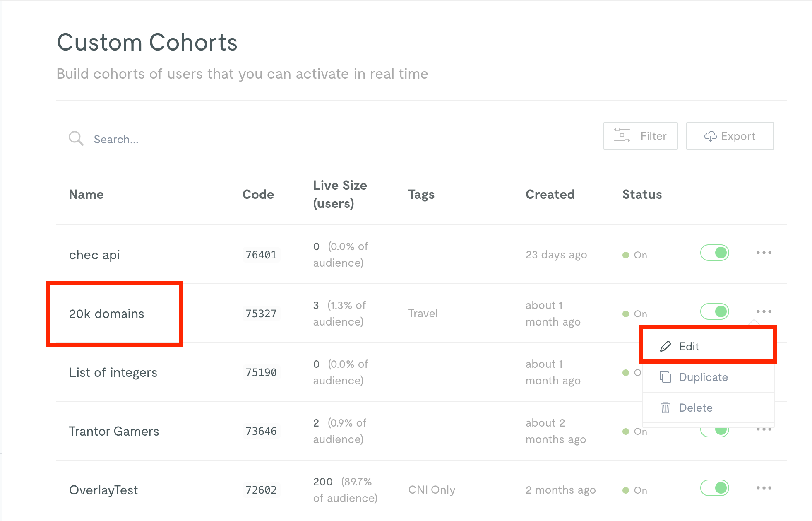
Task: Toggle off the 20k domains cohort switch
Action: tap(714, 311)
